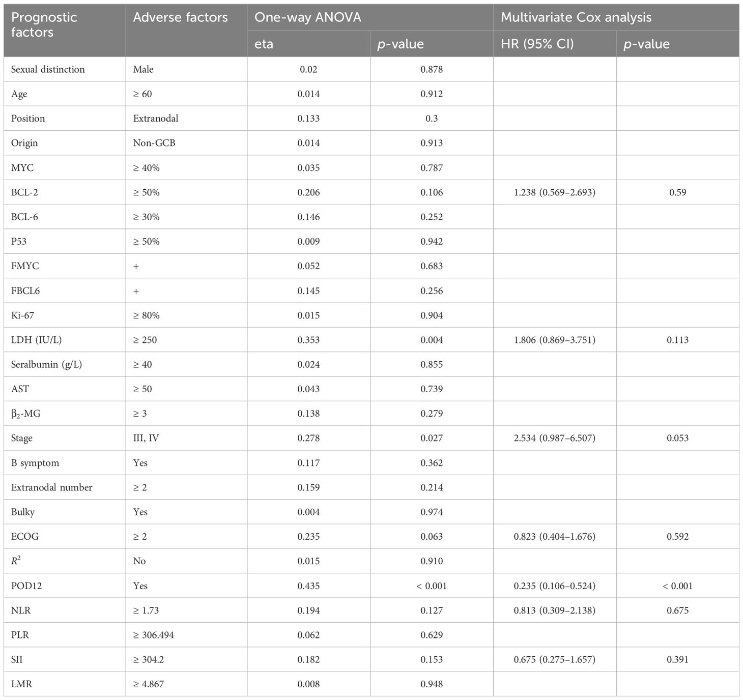Click the BCL-2 hazard ratio value
This screenshot has height=700, width=743.
tap(554, 192)
